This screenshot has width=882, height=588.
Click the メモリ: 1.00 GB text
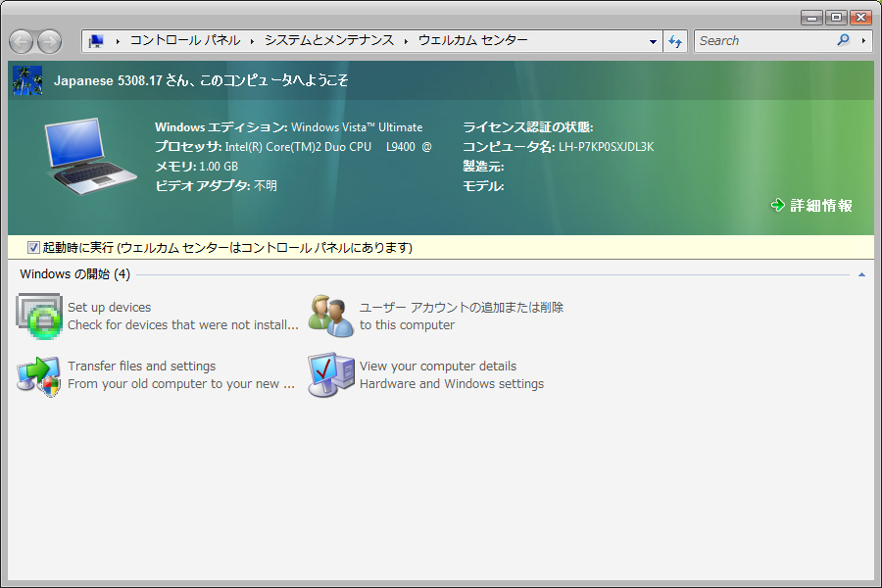(196, 166)
